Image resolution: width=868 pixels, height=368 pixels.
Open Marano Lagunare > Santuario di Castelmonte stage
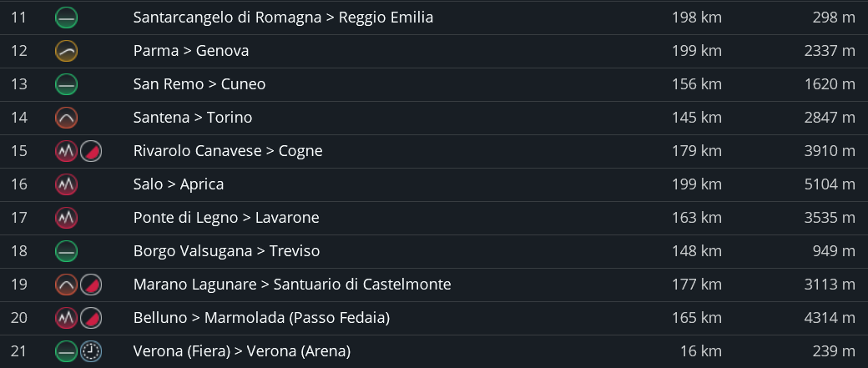(x=292, y=285)
